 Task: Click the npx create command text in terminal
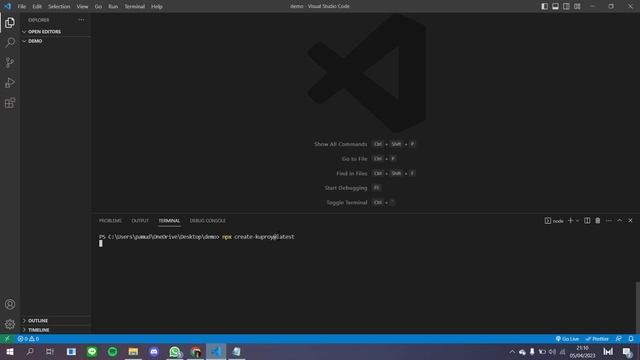click(x=258, y=237)
